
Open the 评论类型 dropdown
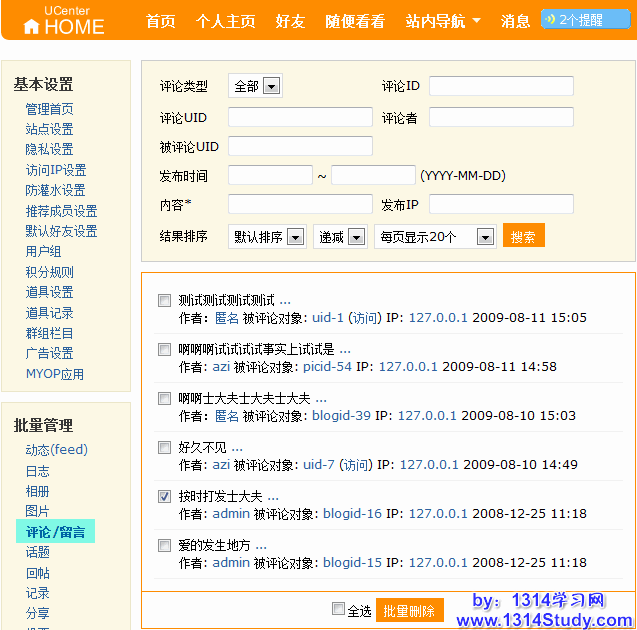click(x=255, y=86)
